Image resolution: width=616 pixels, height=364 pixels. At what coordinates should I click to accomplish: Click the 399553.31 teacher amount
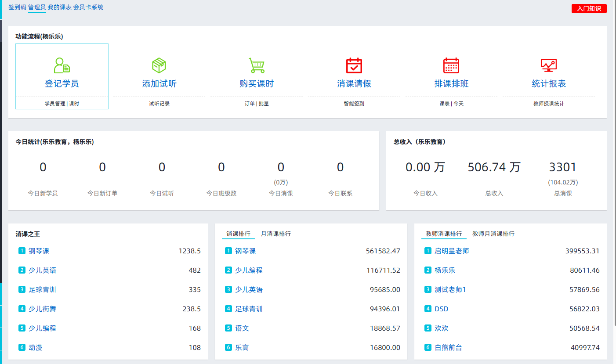[583, 251]
